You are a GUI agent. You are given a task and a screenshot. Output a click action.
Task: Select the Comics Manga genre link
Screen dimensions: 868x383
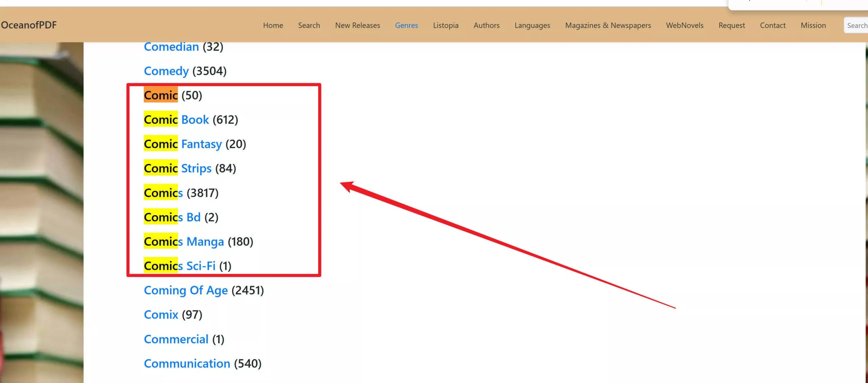[x=184, y=242]
